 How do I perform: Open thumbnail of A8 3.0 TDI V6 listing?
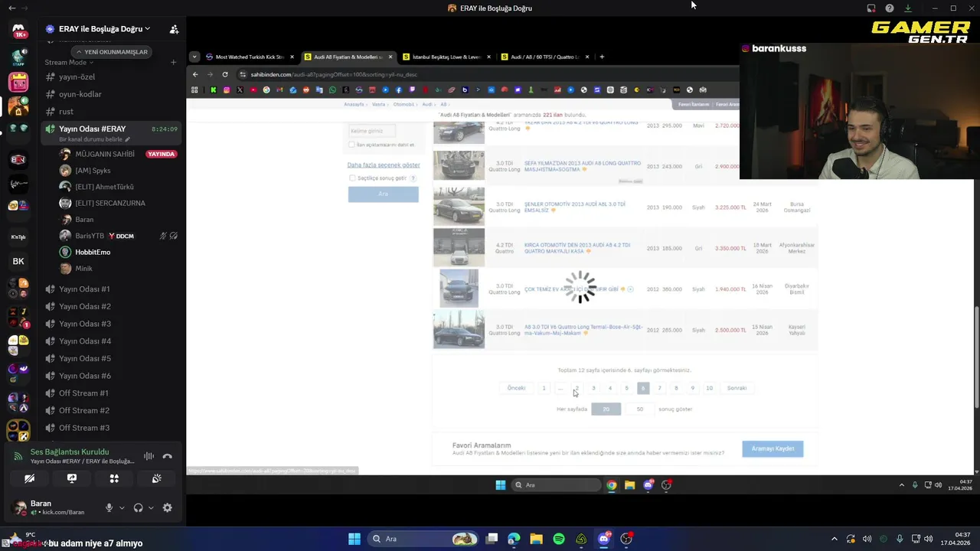[x=459, y=330]
